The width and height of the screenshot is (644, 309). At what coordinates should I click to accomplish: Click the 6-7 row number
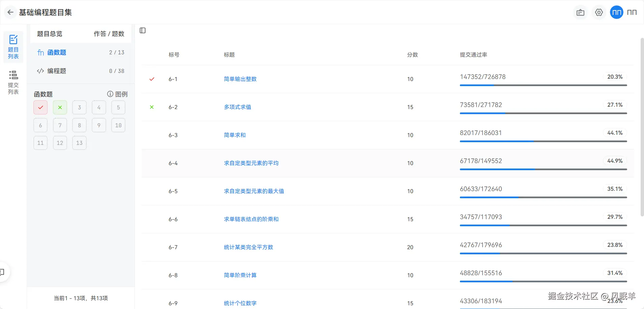[x=173, y=247]
